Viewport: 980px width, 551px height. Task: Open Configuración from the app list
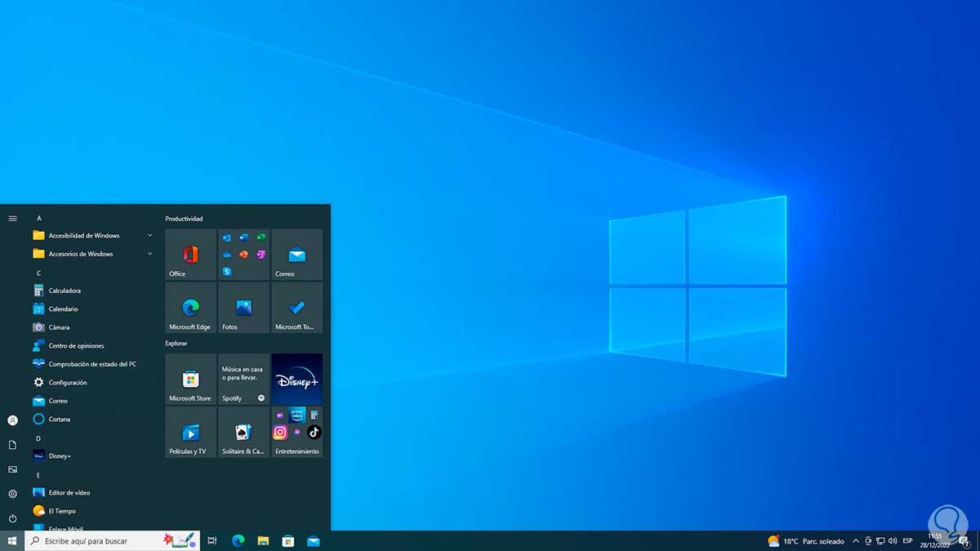pyautogui.click(x=93, y=382)
